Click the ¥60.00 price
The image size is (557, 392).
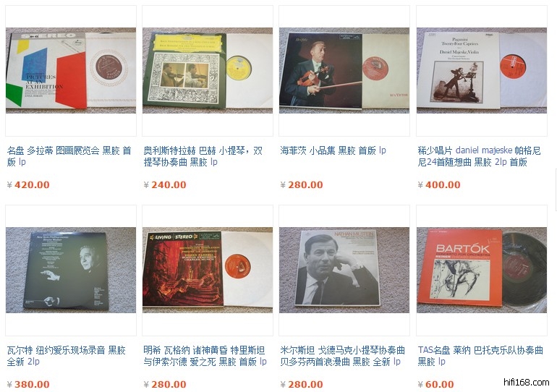point(436,384)
